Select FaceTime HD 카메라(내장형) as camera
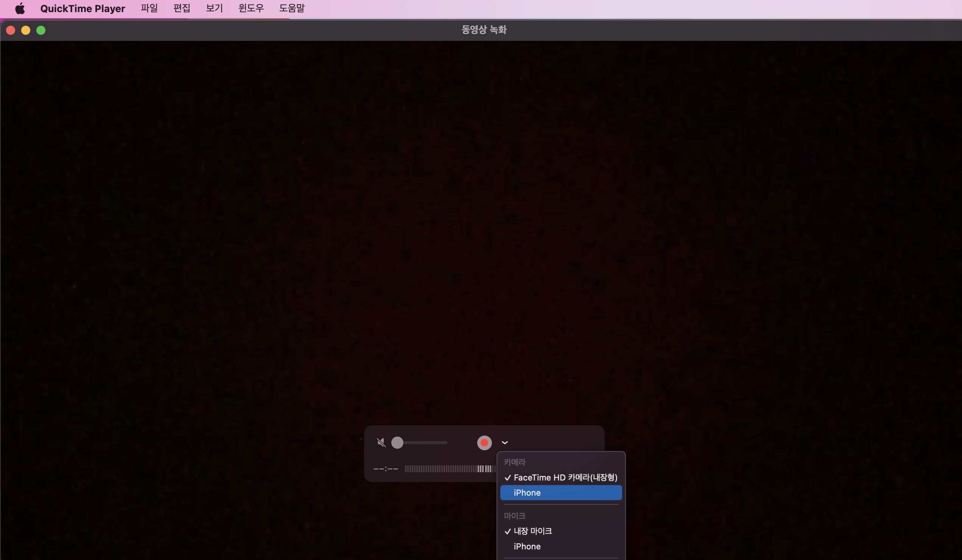Screen dimensions: 962x560 (x=565, y=478)
